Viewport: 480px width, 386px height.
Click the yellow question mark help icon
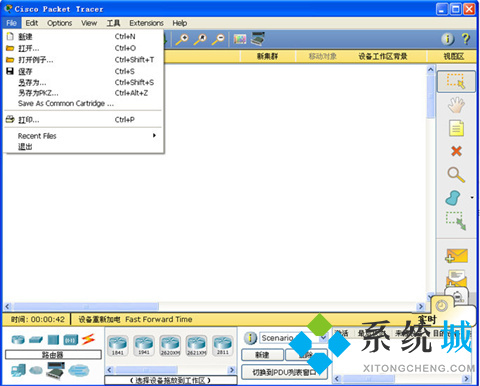466,39
